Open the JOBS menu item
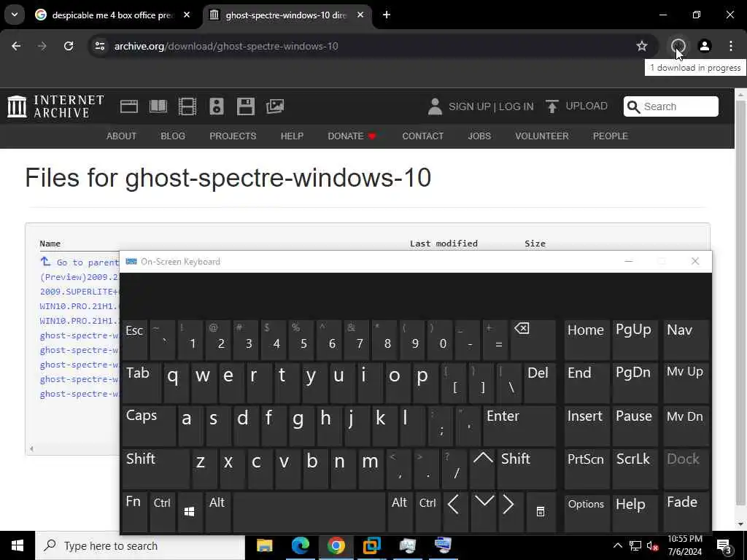Image resolution: width=747 pixels, height=560 pixels. [479, 136]
